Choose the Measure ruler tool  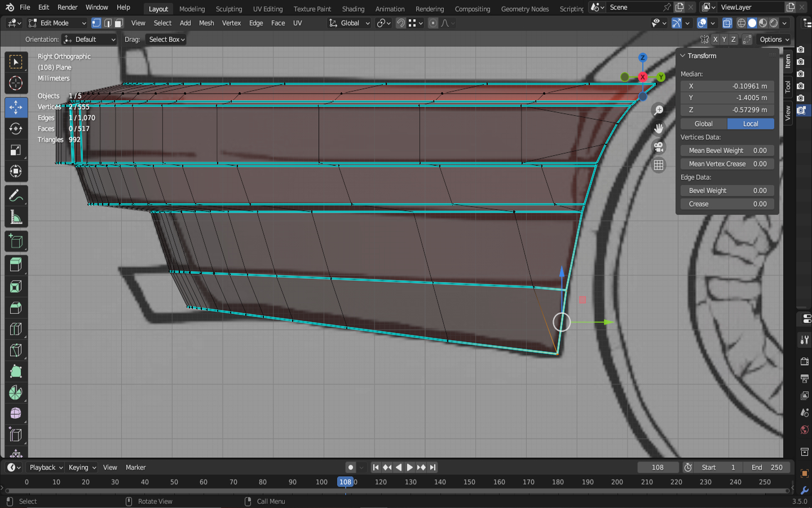16,217
